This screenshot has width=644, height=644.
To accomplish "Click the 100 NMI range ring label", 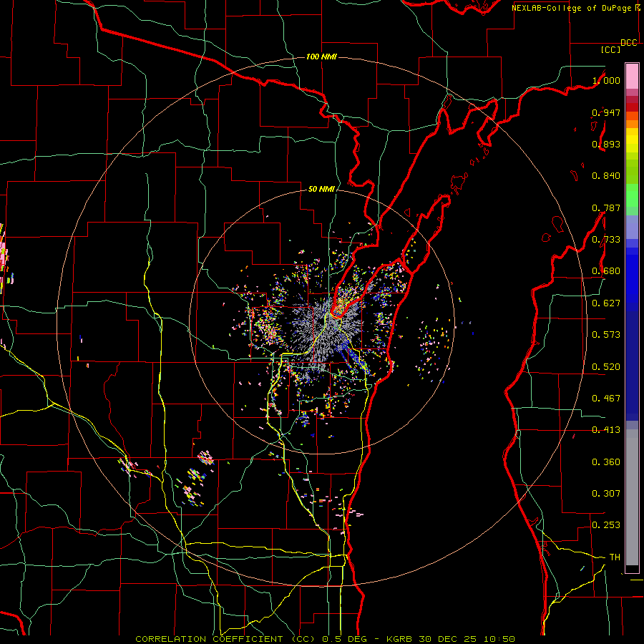I will tap(321, 57).
